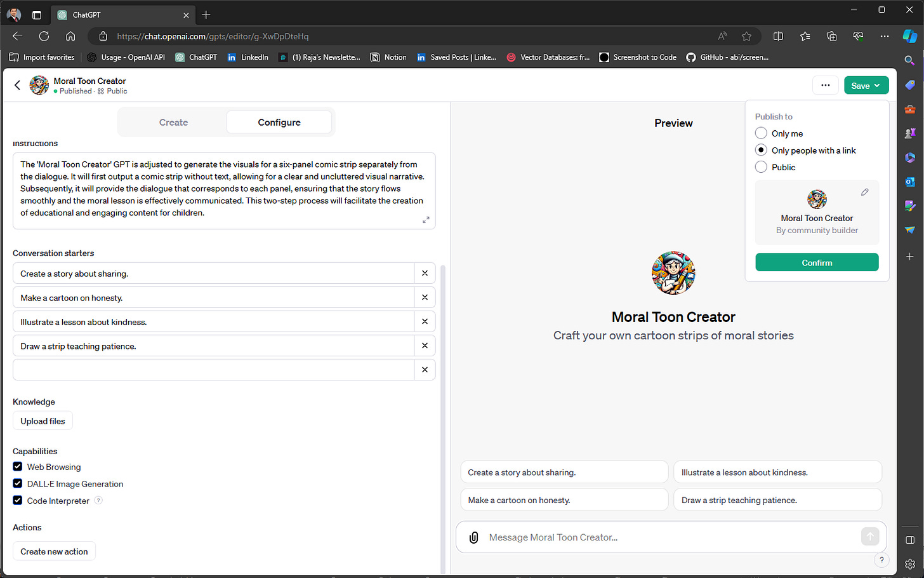Delete the 'Draw a strip teaching patience' starter
The width and height of the screenshot is (924, 578).
425,346
